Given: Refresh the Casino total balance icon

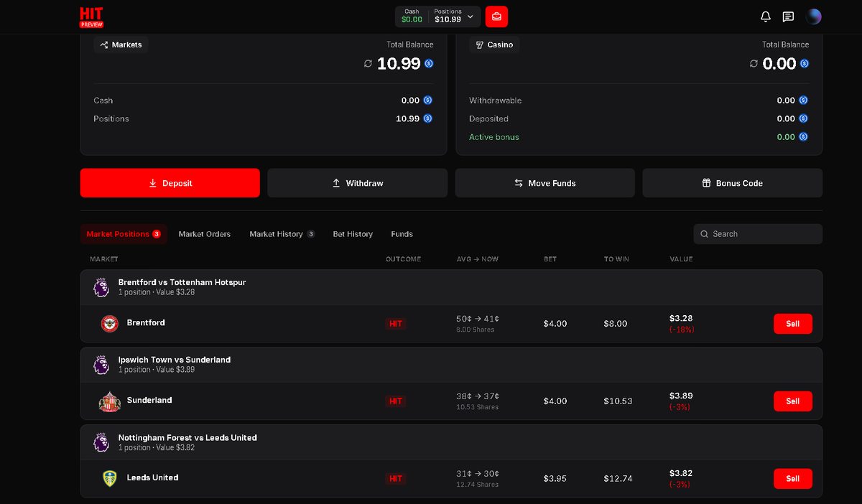Looking at the screenshot, I should (x=754, y=64).
